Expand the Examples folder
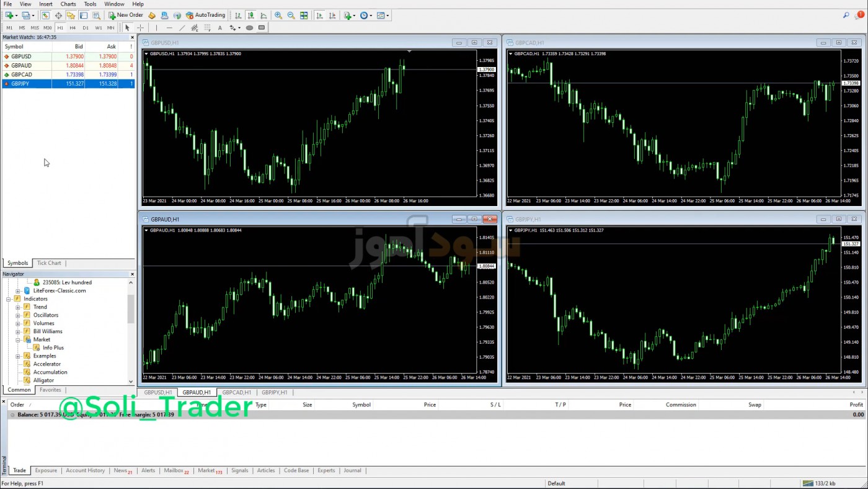 coord(18,356)
